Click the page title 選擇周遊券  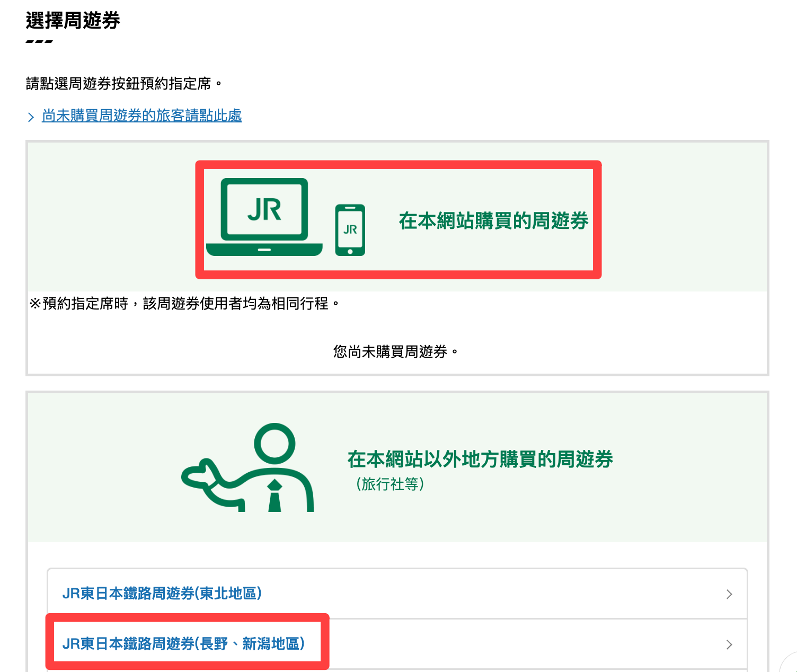click(x=73, y=21)
